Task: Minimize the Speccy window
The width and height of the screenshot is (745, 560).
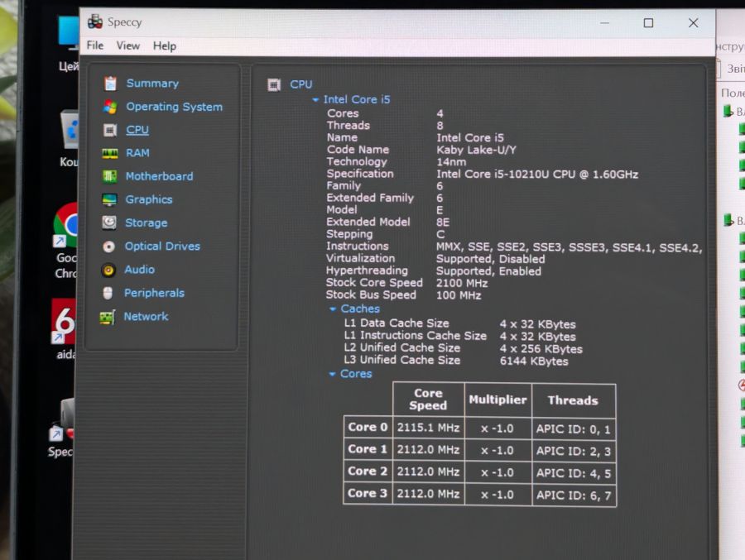Action: [604, 23]
